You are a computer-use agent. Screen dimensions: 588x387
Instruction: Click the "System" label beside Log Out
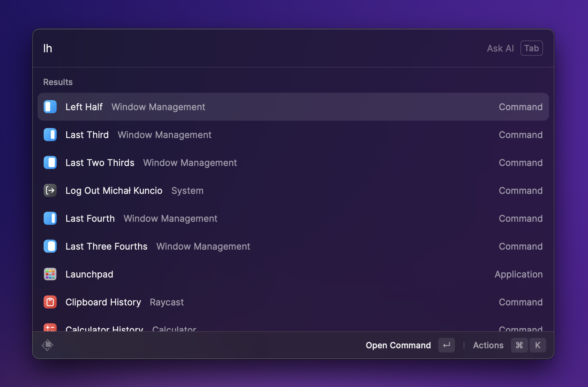click(187, 191)
